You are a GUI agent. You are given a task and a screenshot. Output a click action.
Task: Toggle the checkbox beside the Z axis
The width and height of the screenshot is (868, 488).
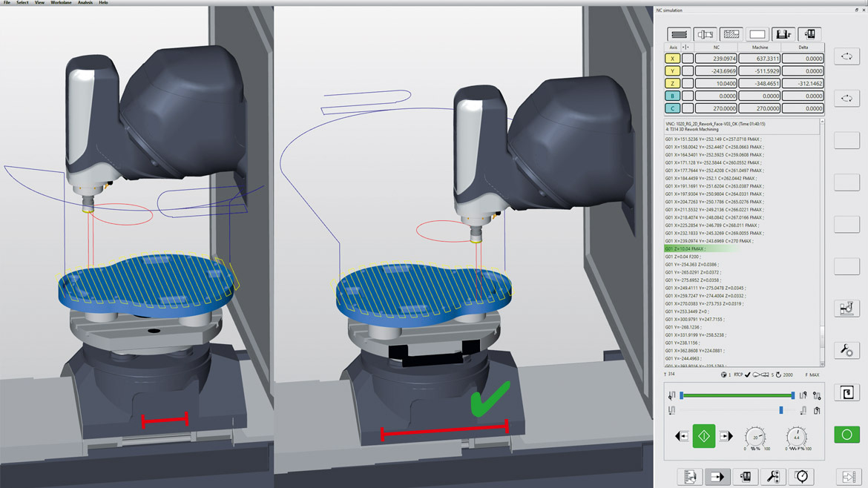click(x=688, y=84)
